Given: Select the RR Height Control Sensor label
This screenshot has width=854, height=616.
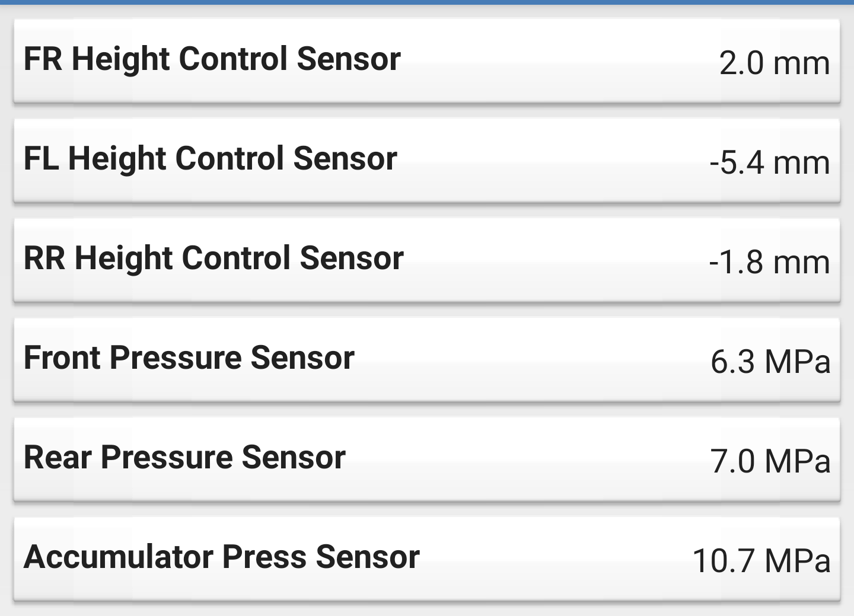Looking at the screenshot, I should tap(214, 259).
